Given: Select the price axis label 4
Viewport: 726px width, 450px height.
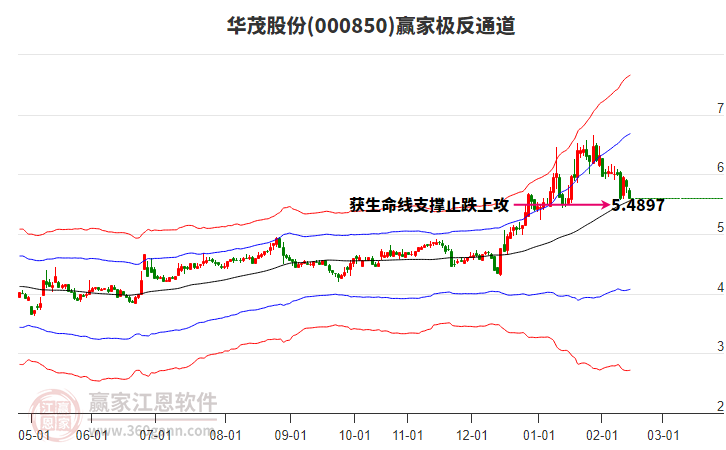Looking at the screenshot, I should pyautogui.click(x=720, y=288).
